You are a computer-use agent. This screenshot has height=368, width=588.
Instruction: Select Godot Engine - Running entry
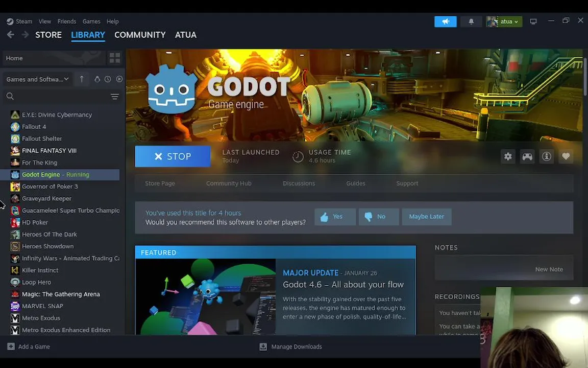[60, 175]
